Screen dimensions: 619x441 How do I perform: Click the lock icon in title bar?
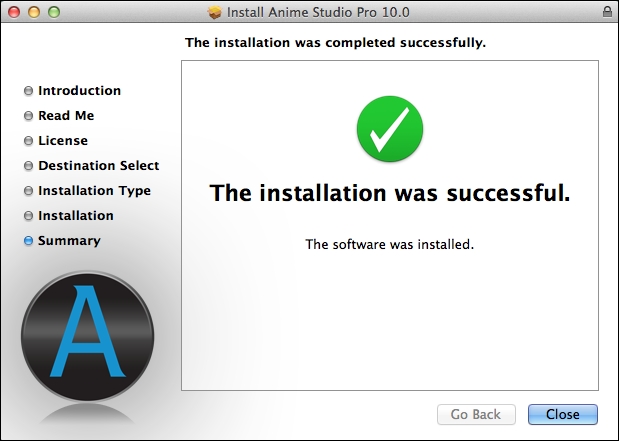[x=607, y=12]
